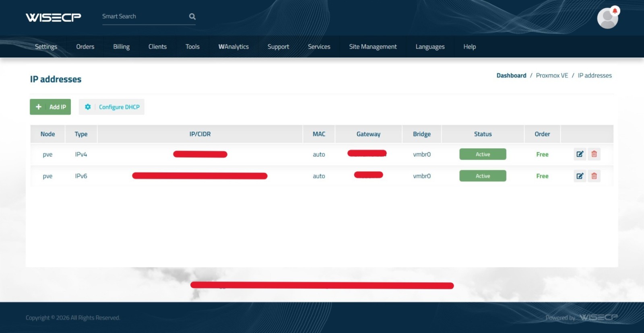Expand the Services menu
Viewport: 644px width, 333px height.
pos(319,47)
